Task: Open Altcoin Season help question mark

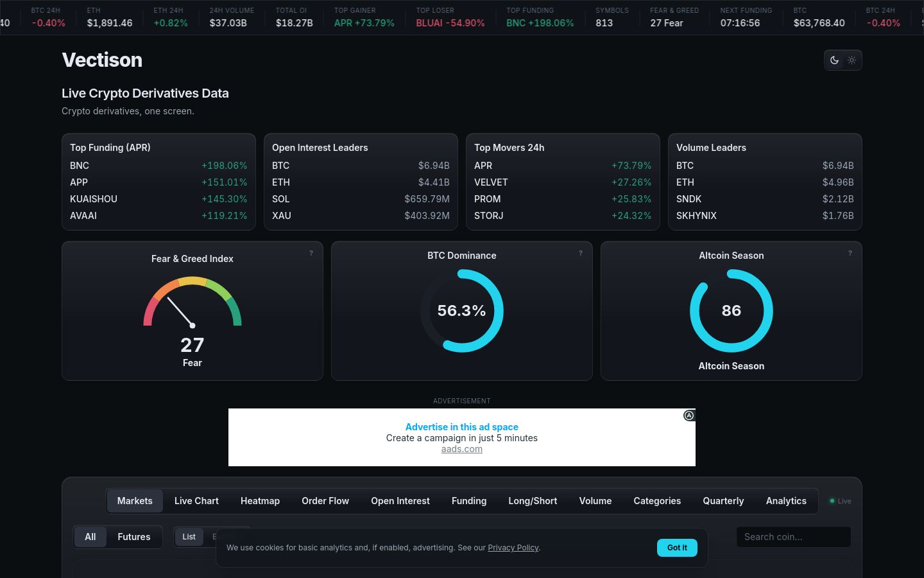Action: tap(850, 253)
